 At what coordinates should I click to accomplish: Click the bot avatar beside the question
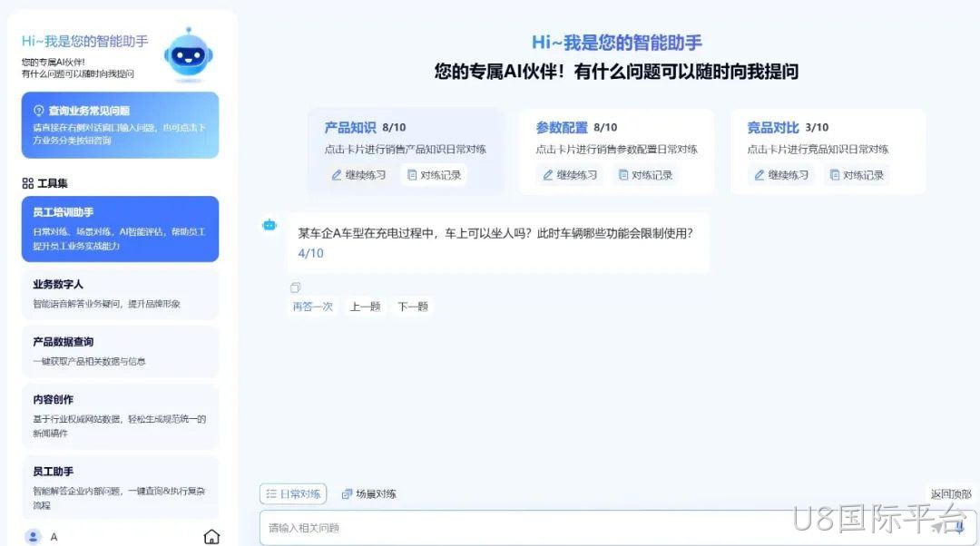point(269,225)
